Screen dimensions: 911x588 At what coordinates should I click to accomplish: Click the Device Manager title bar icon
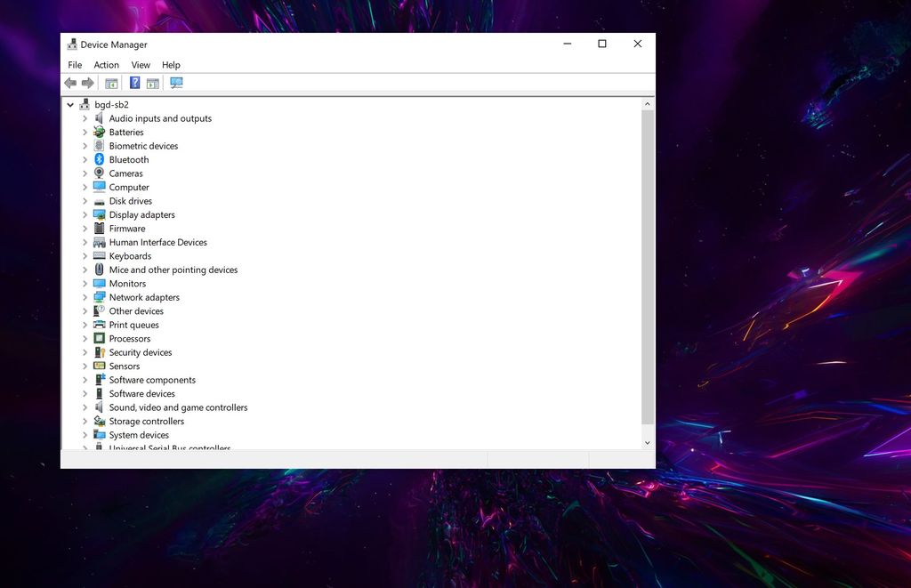72,44
